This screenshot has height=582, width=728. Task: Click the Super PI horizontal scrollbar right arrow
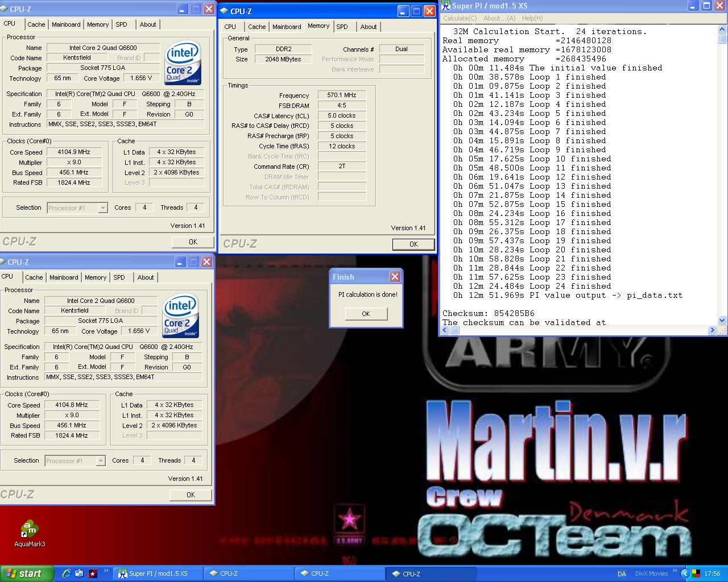[x=713, y=330]
